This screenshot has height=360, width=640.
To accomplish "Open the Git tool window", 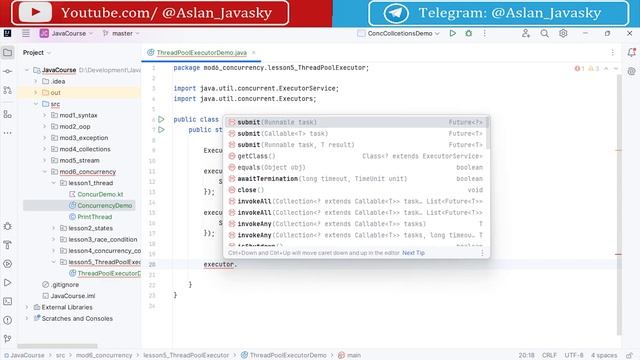I will click(x=7, y=338).
